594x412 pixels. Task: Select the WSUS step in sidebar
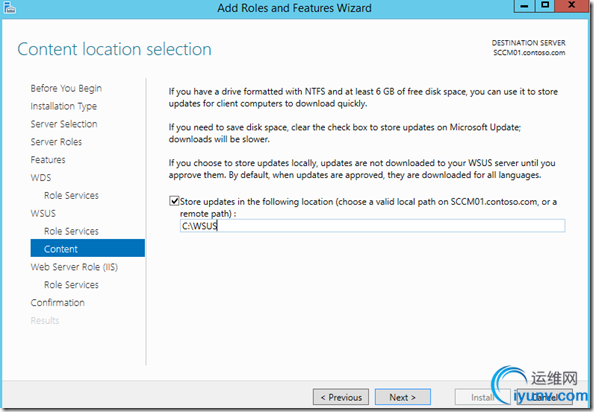43,213
